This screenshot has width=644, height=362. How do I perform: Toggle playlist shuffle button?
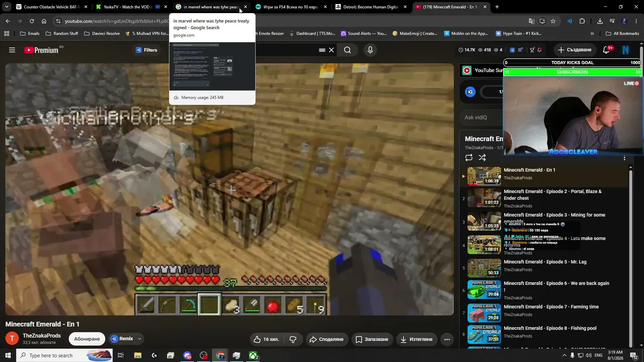[482, 158]
